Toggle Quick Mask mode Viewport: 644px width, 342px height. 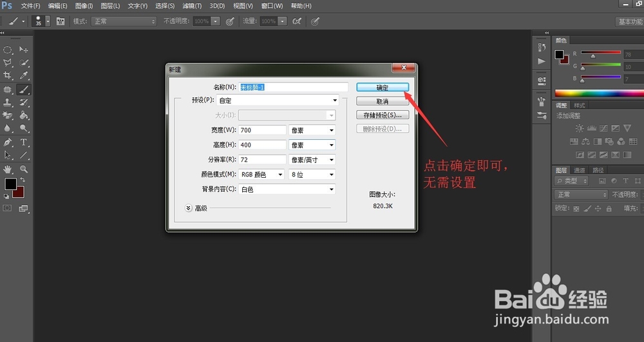pyautogui.click(x=7, y=208)
